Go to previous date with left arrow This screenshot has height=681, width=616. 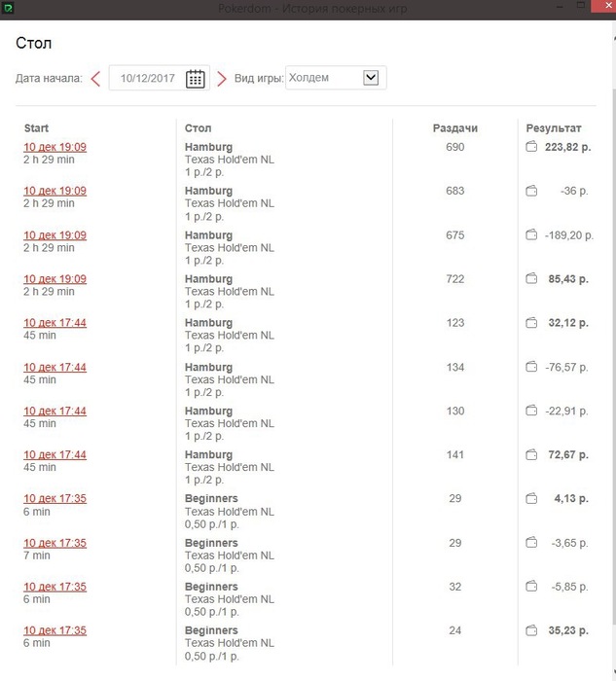tap(95, 79)
